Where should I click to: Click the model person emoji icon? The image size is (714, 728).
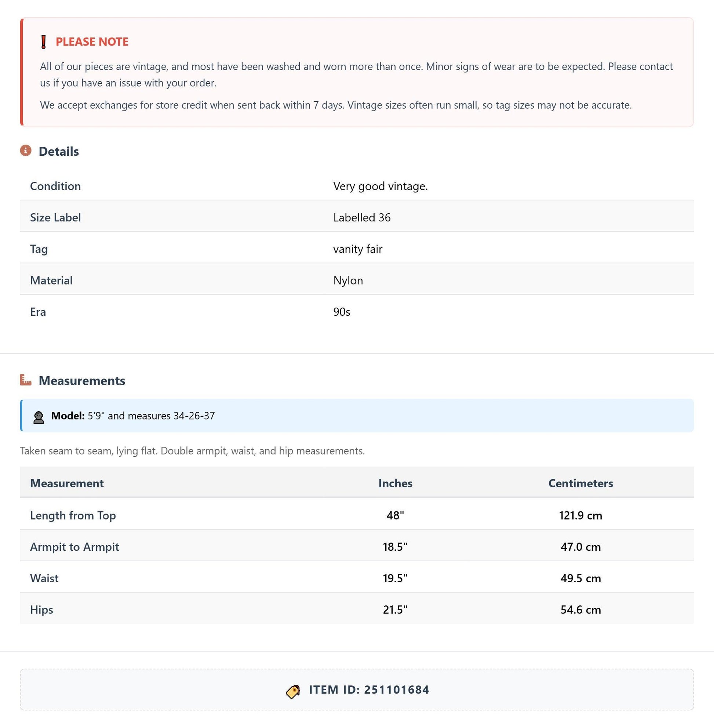(39, 417)
